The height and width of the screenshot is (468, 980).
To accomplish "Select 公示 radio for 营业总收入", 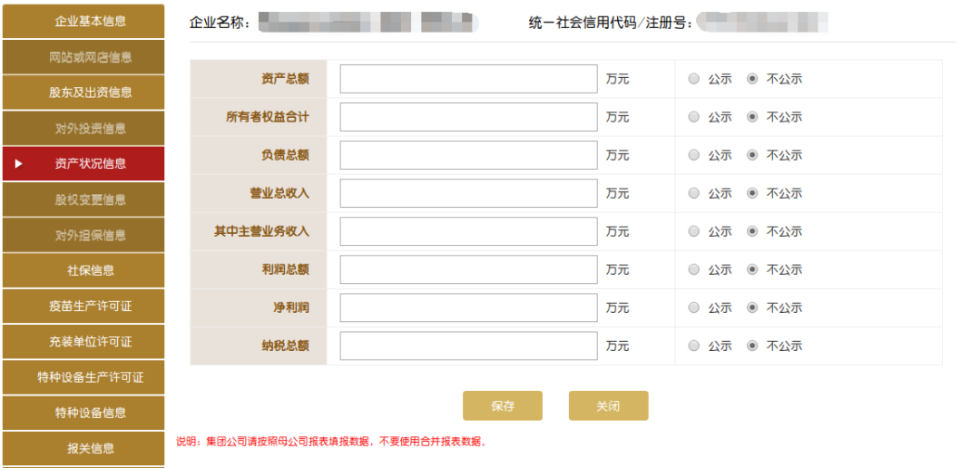I will coord(694,193).
